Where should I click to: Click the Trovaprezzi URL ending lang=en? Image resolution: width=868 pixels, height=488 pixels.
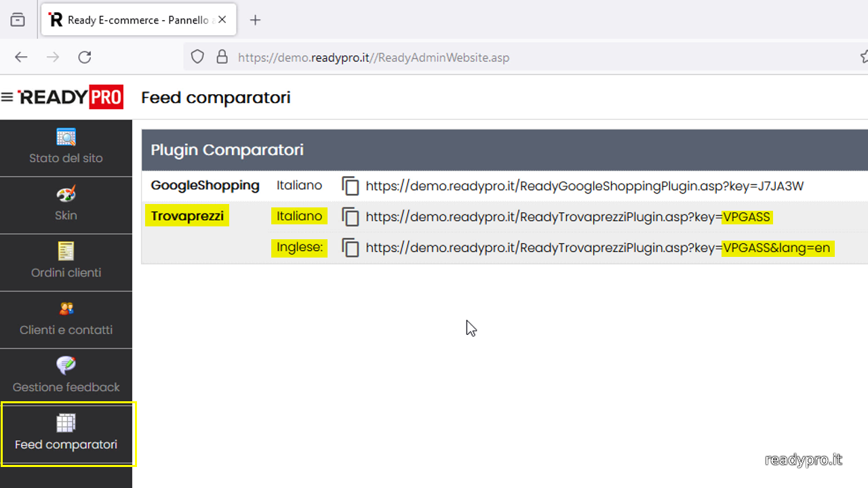[x=599, y=247]
